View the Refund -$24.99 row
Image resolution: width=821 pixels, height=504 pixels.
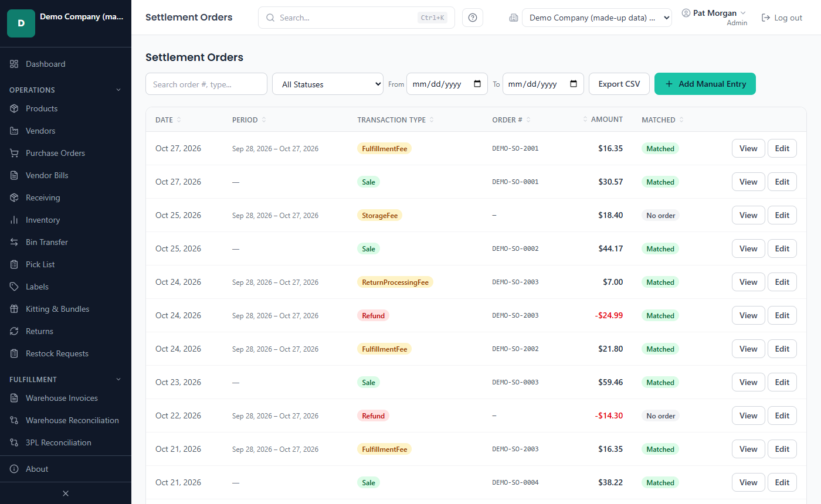pyautogui.click(x=748, y=315)
